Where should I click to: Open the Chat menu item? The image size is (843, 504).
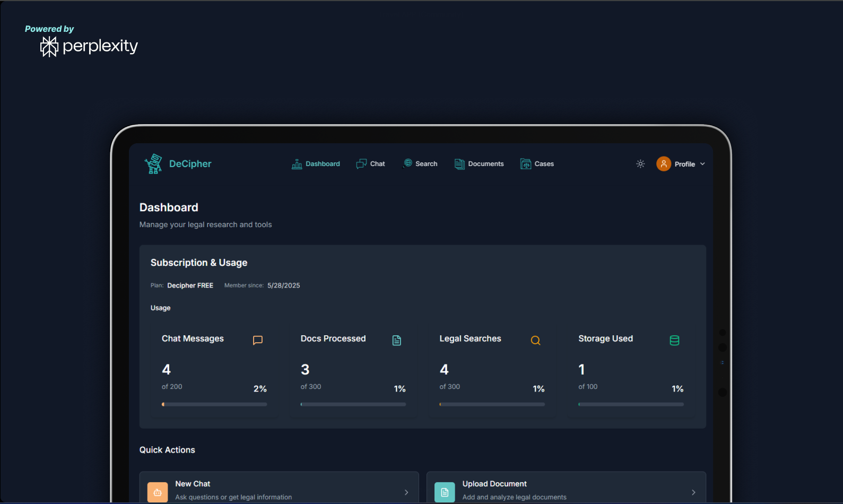pyautogui.click(x=371, y=164)
